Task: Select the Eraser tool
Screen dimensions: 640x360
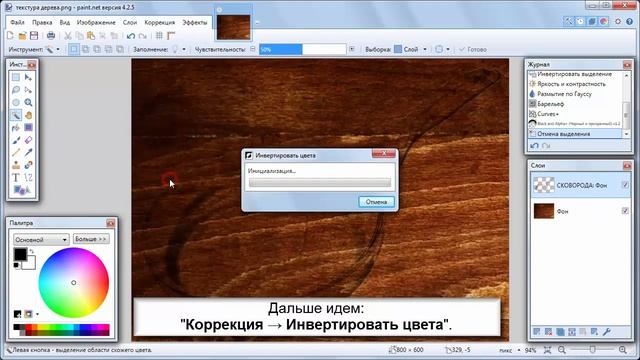Action: click(x=28, y=140)
